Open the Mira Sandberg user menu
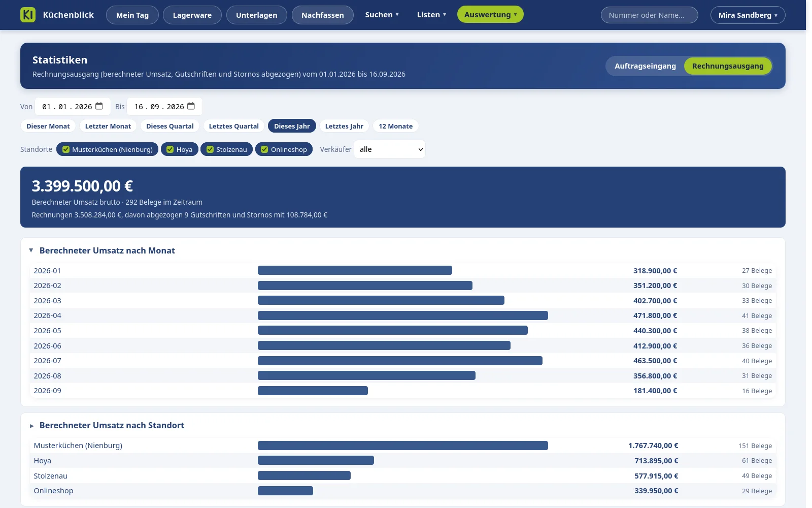This screenshot has width=812, height=508. click(748, 15)
